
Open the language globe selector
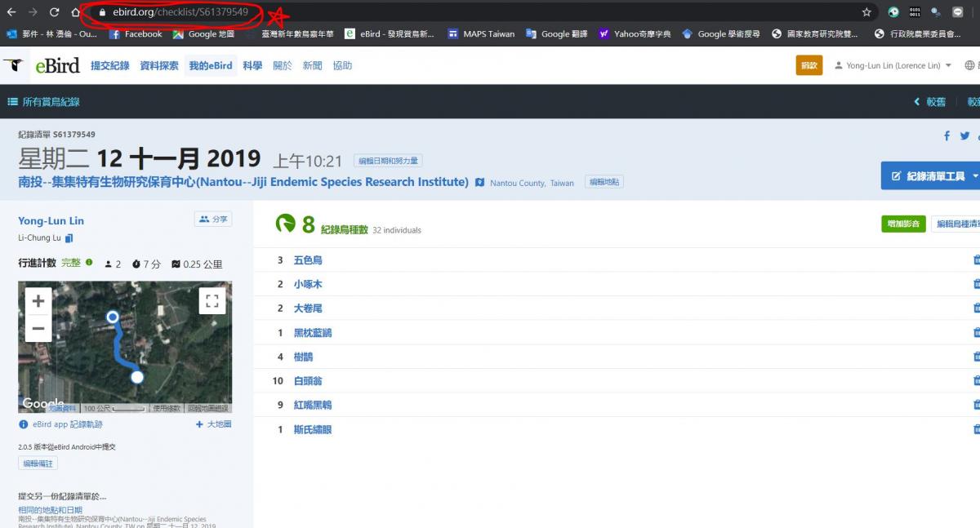[x=970, y=66]
